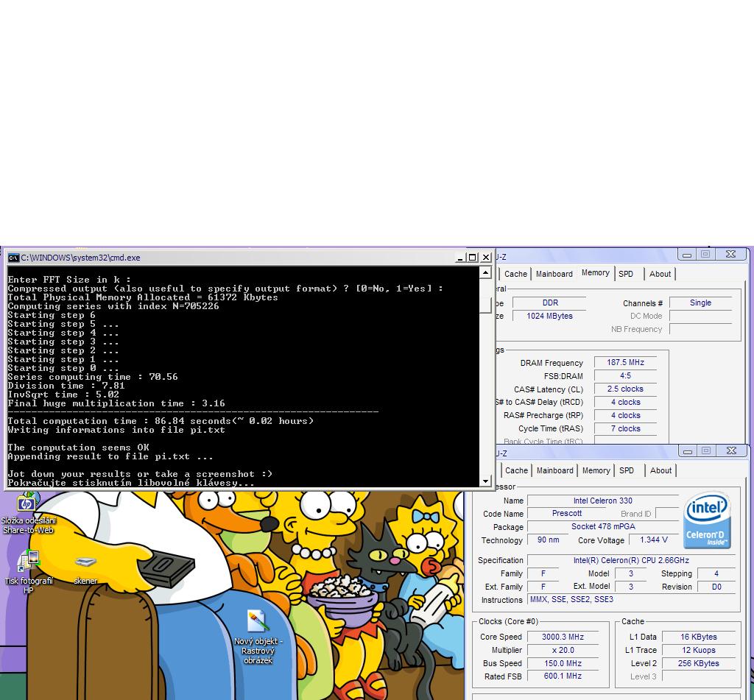Select Memory tab in lower CPU-Z window

click(596, 470)
